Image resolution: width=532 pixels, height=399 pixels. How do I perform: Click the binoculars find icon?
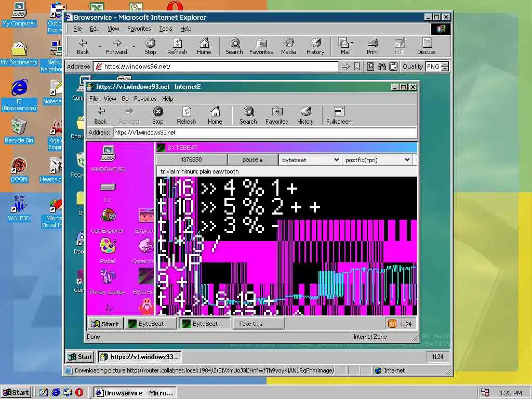pyautogui.click(x=382, y=66)
